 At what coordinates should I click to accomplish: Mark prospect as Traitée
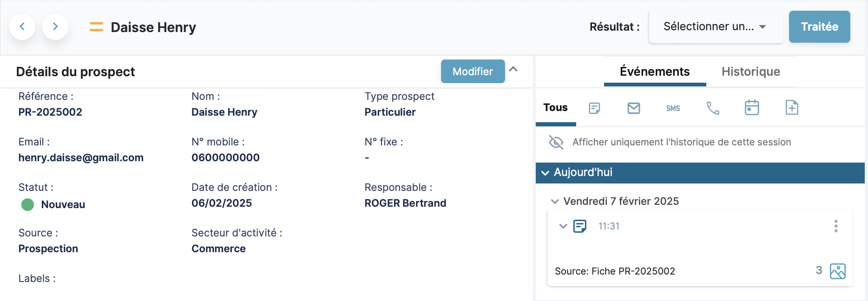tap(819, 27)
